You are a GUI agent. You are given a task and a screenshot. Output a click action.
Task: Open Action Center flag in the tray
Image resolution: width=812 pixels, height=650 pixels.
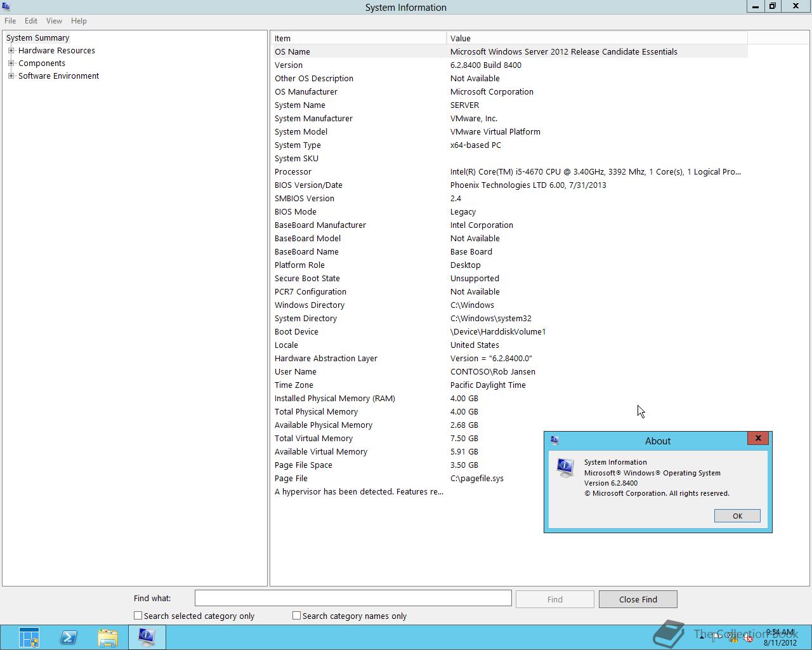click(x=717, y=638)
